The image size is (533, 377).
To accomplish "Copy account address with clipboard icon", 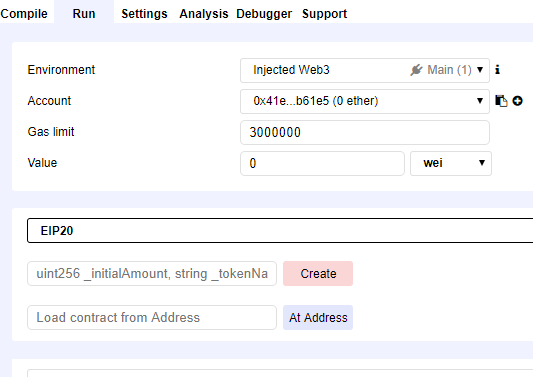I will tap(501, 101).
